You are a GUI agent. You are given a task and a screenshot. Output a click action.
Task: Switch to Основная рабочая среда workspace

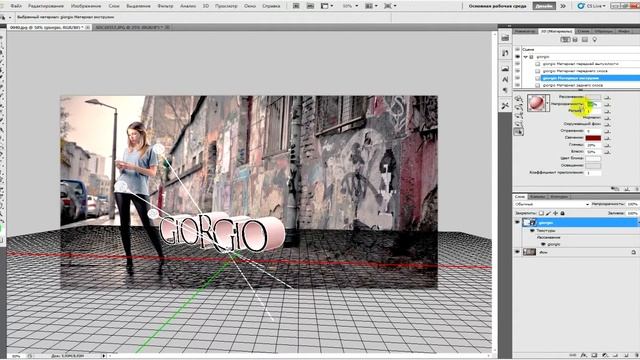pyautogui.click(x=498, y=6)
